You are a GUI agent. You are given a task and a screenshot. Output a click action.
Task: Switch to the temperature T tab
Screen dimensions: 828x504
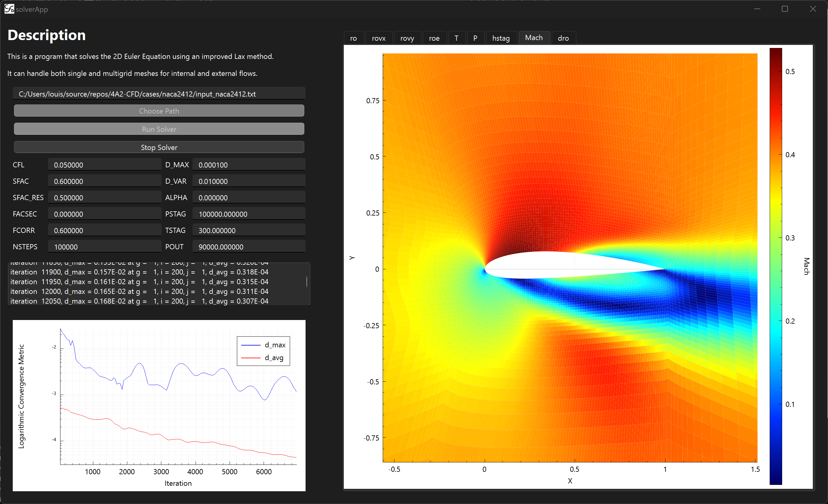click(456, 38)
